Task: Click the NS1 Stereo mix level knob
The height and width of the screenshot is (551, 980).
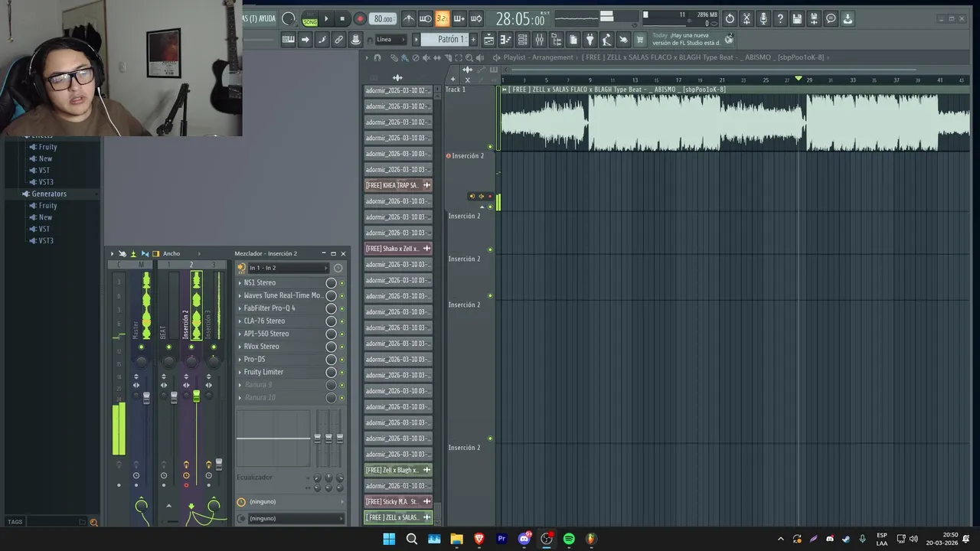Action: click(x=331, y=282)
